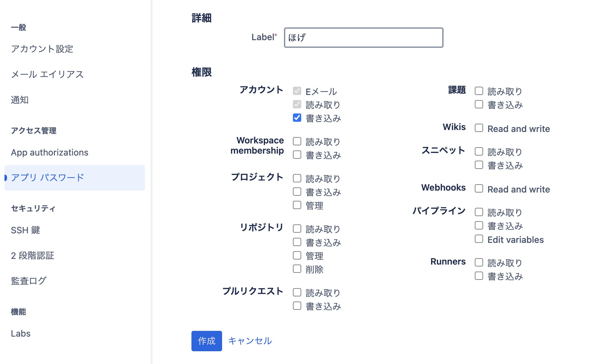612x364 pixels.
Task: Enable Wikis Read and write checkbox
Action: pyautogui.click(x=479, y=128)
